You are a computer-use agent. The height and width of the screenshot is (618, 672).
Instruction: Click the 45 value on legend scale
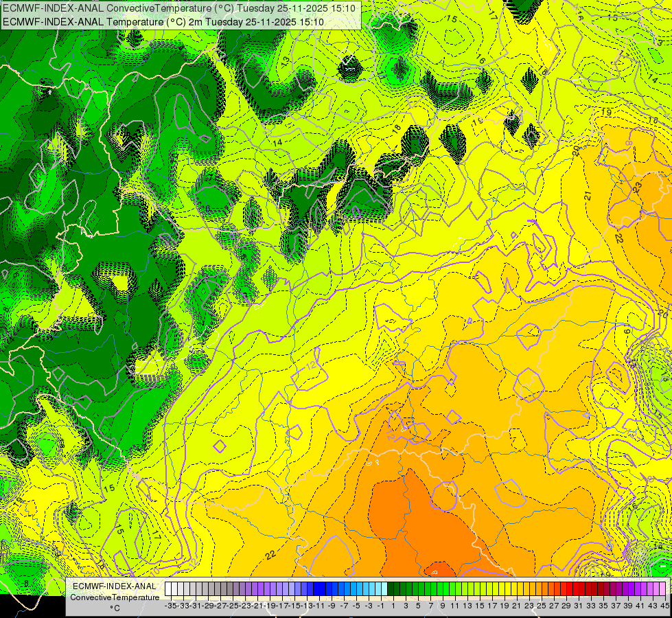664,606
